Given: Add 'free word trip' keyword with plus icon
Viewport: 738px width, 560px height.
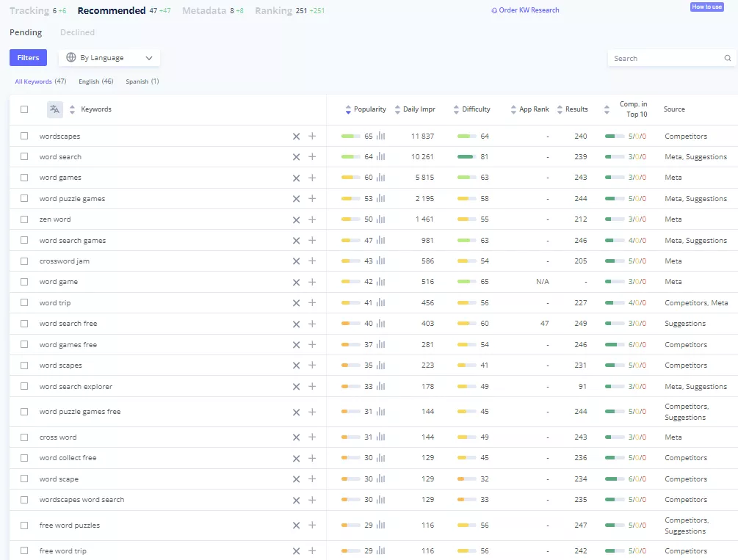Looking at the screenshot, I should pos(312,550).
